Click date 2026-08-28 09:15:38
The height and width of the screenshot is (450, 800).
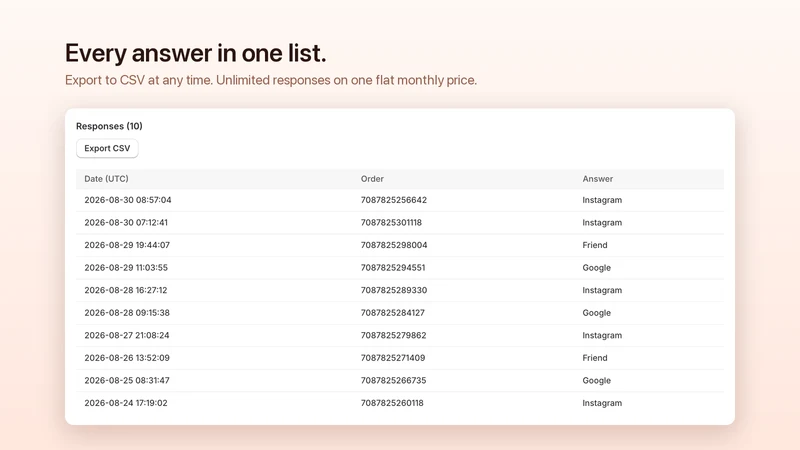point(127,313)
